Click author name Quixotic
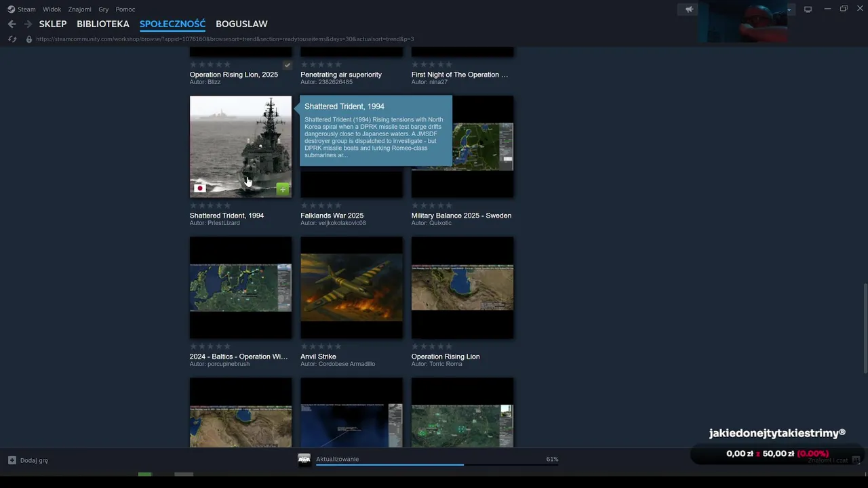The width and height of the screenshot is (868, 488). (440, 223)
